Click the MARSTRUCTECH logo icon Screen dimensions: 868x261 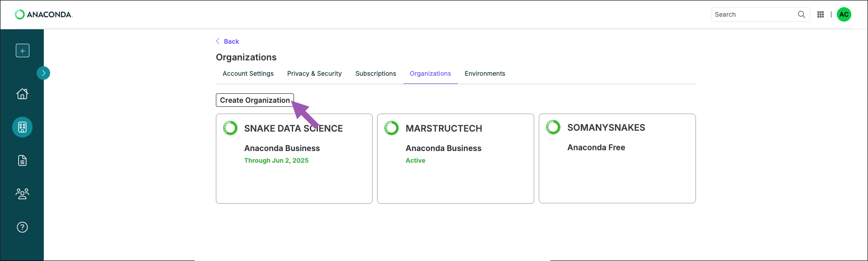pos(392,128)
